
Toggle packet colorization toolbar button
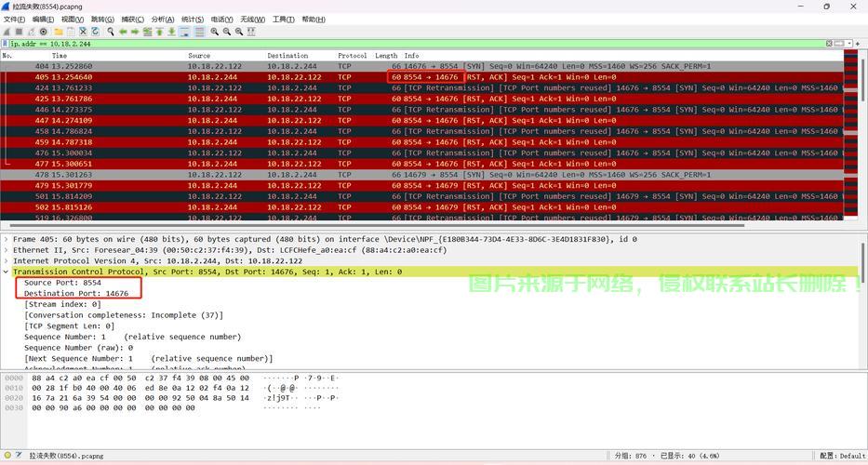(199, 32)
